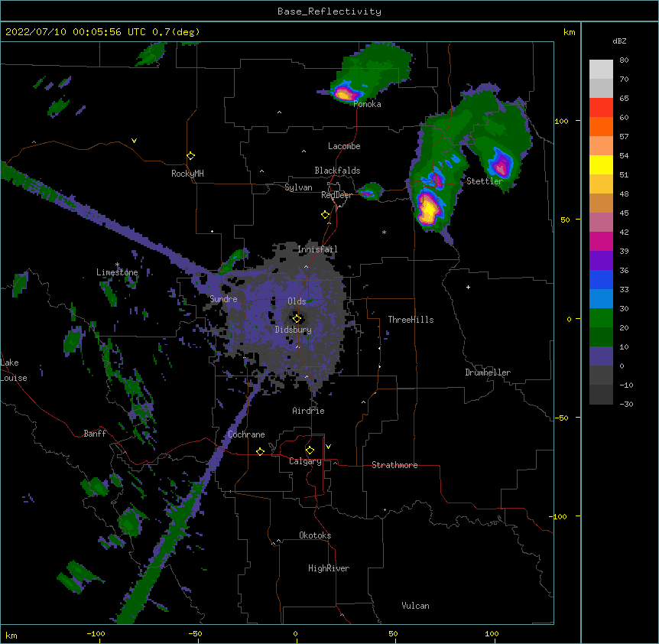659x644 pixels.
Task: Select the Didsbury label
Action: pyautogui.click(x=294, y=330)
